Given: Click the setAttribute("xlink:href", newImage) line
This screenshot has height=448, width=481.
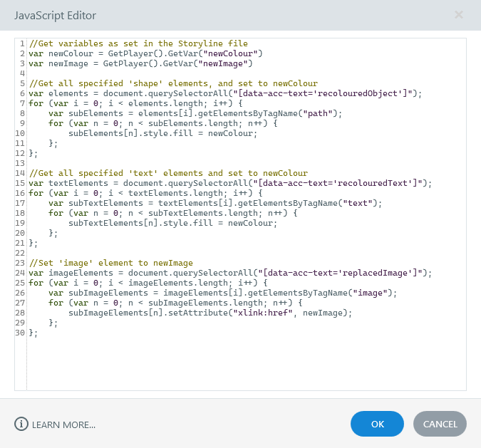Looking at the screenshot, I should point(210,313).
